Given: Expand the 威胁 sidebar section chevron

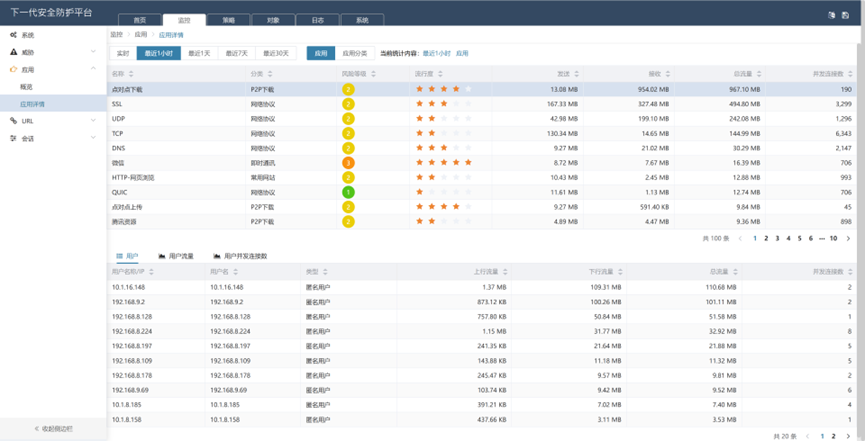Looking at the screenshot, I should (x=93, y=52).
